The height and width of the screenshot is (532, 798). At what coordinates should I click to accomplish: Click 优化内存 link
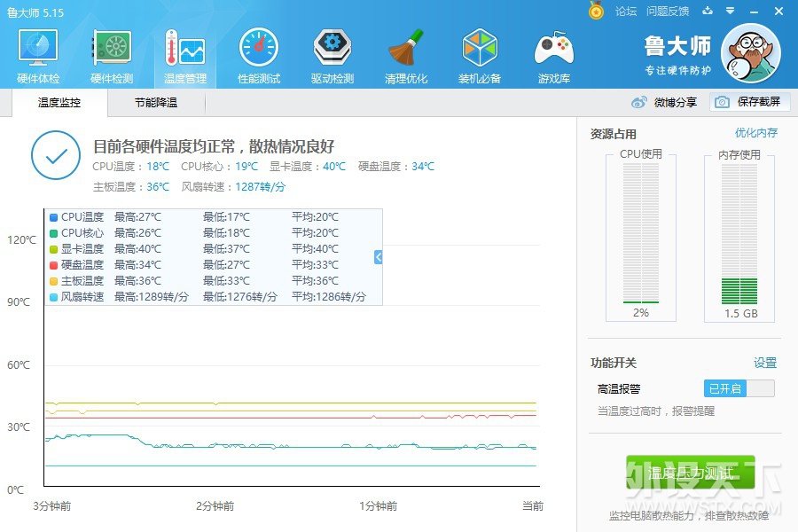755,133
